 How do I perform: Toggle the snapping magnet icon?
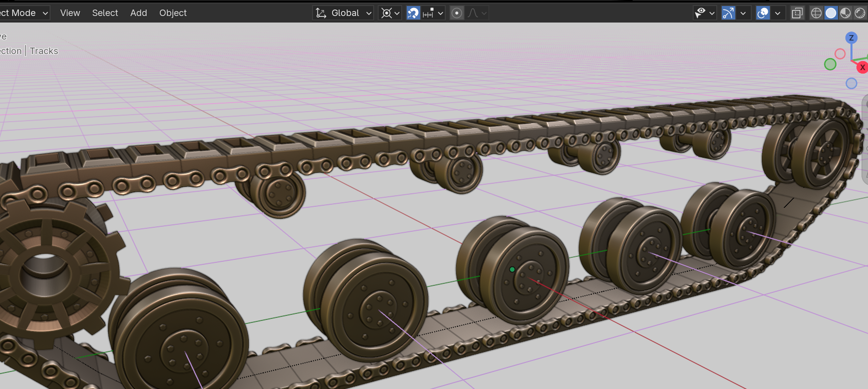413,13
